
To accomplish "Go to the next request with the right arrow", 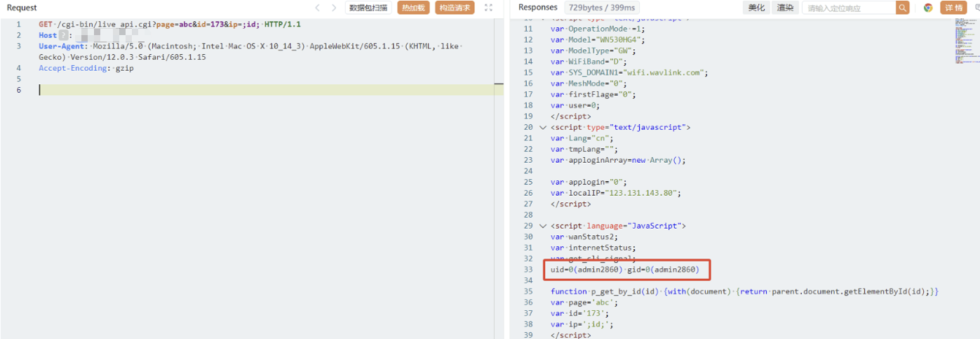I will pyautogui.click(x=334, y=8).
